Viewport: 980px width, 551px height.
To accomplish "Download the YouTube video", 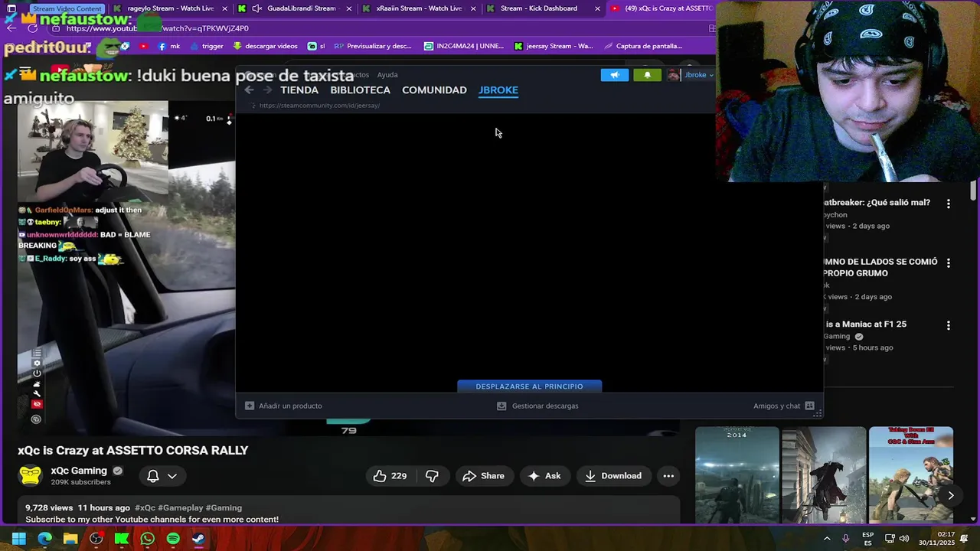I will [x=613, y=476].
